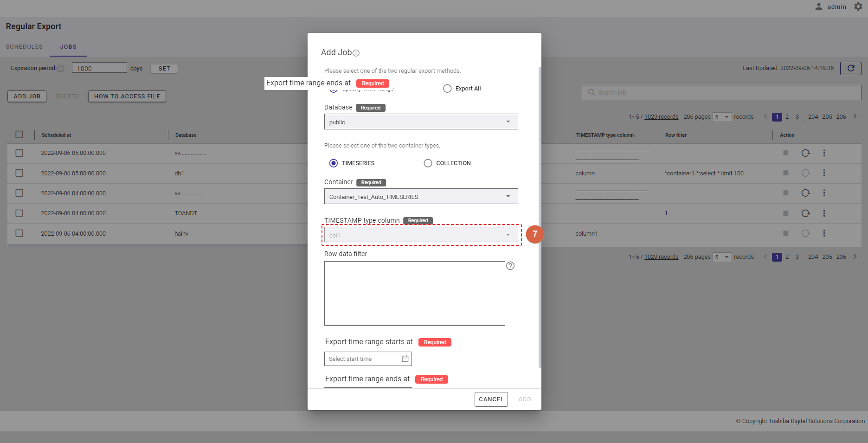This screenshot has height=443, width=868.
Task: Open the Container dropdown list
Action: 421,197
